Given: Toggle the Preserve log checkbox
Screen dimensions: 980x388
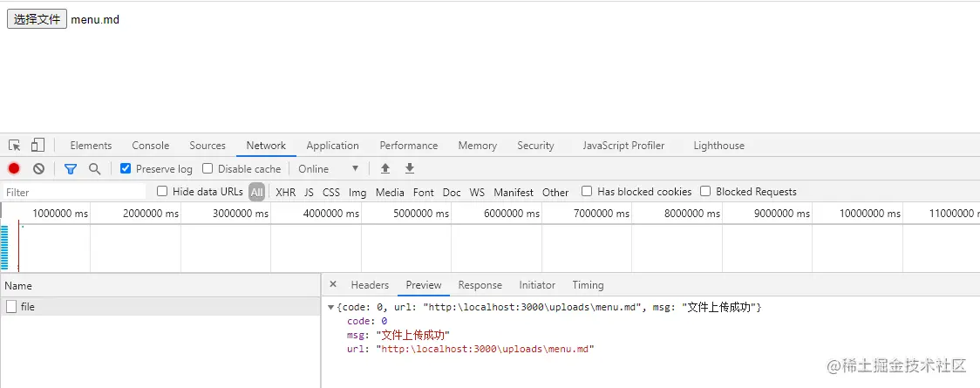Looking at the screenshot, I should coord(126,168).
